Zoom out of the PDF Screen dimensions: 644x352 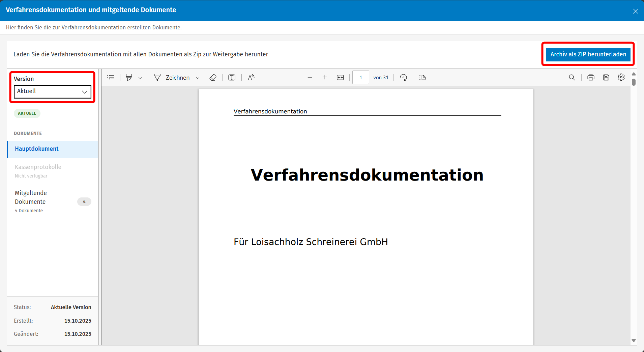[310, 78]
